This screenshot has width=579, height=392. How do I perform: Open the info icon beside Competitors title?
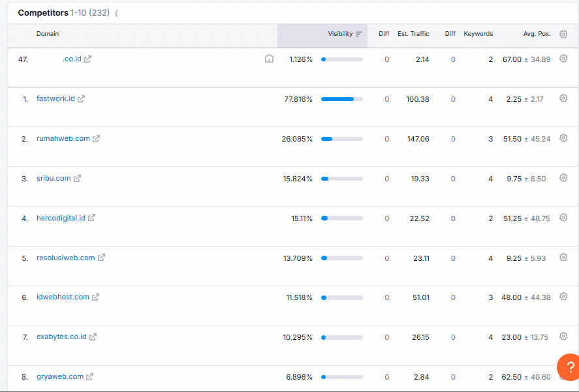[116, 13]
